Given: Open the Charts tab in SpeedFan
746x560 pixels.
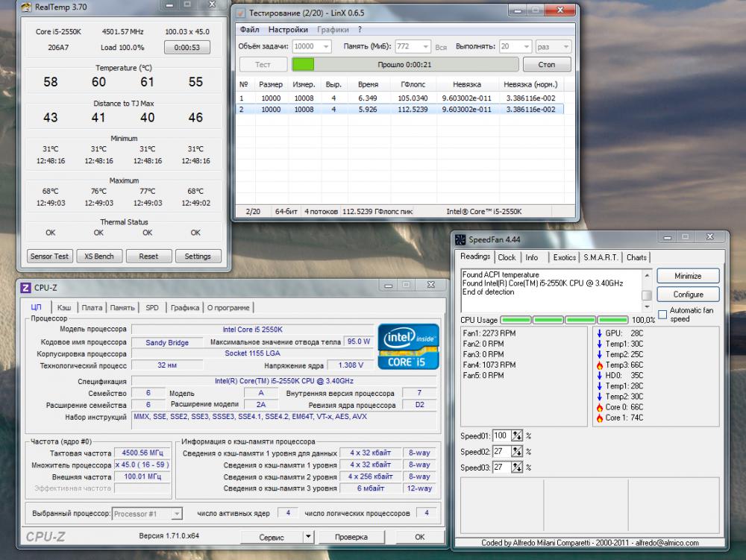Looking at the screenshot, I should click(636, 257).
